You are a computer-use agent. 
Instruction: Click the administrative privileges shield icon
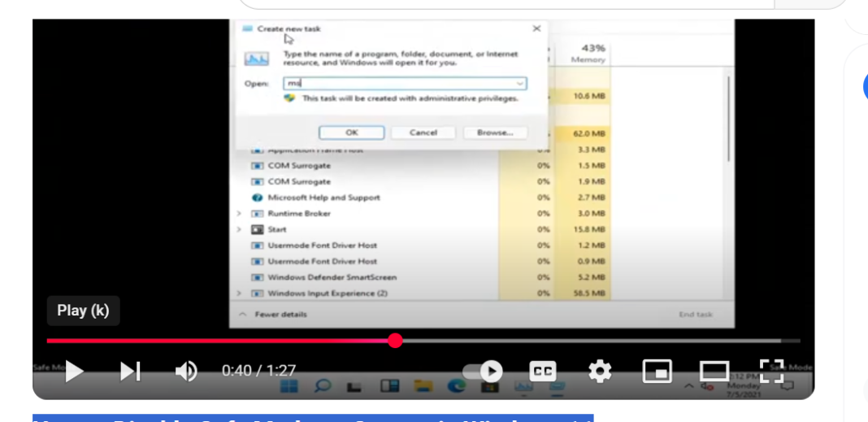pos(289,98)
